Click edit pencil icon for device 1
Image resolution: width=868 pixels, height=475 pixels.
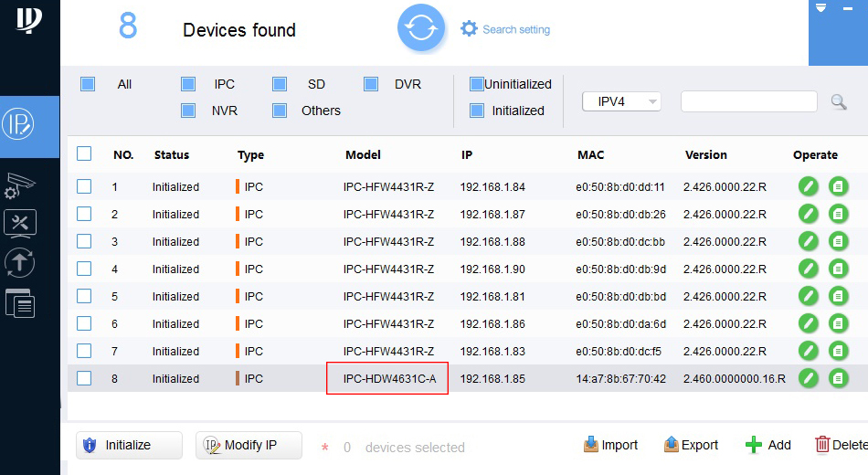[808, 186]
